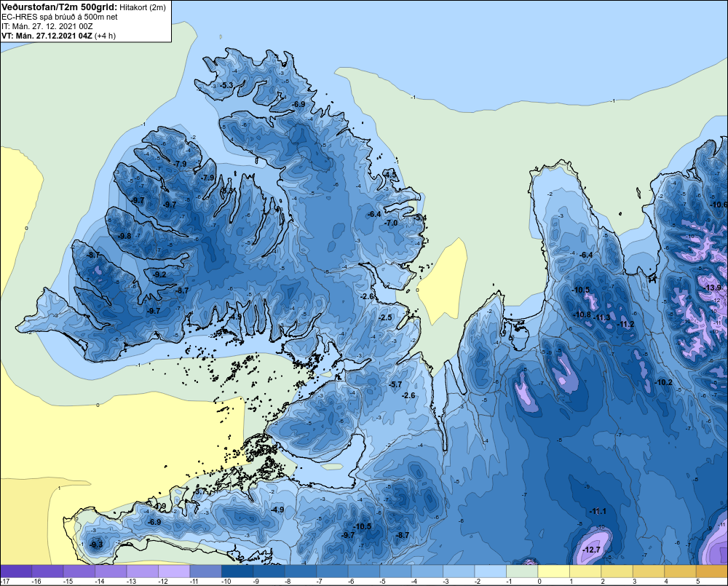Click the '-5.3' temperature value

226,85
